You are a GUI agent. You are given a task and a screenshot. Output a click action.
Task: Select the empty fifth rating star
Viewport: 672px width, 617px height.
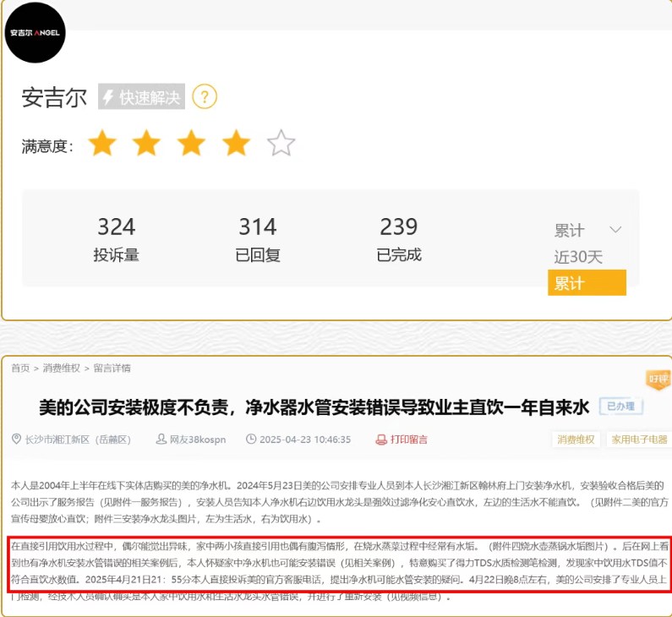click(x=281, y=144)
